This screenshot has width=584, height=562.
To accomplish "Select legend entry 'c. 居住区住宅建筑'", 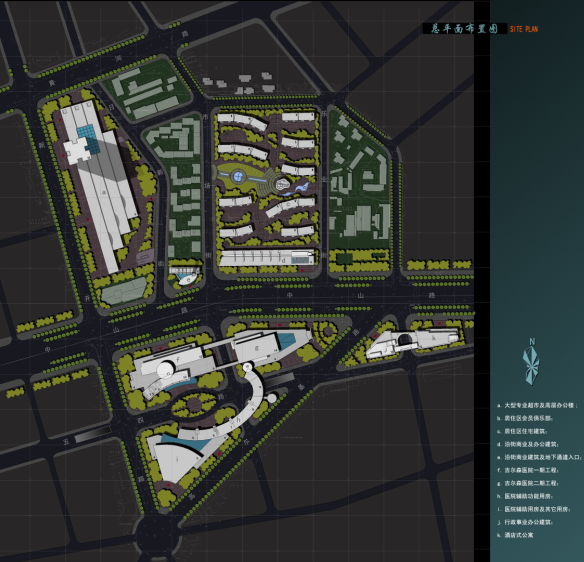I will tap(522, 431).
